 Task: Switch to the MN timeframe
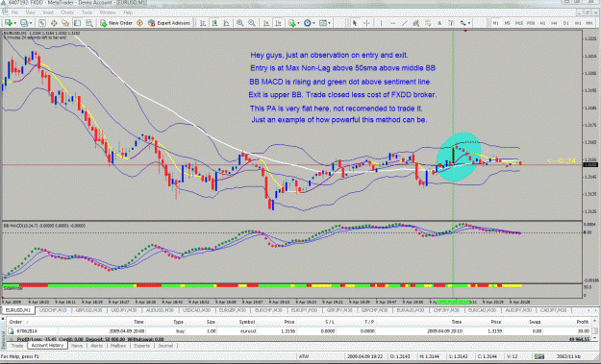point(589,23)
